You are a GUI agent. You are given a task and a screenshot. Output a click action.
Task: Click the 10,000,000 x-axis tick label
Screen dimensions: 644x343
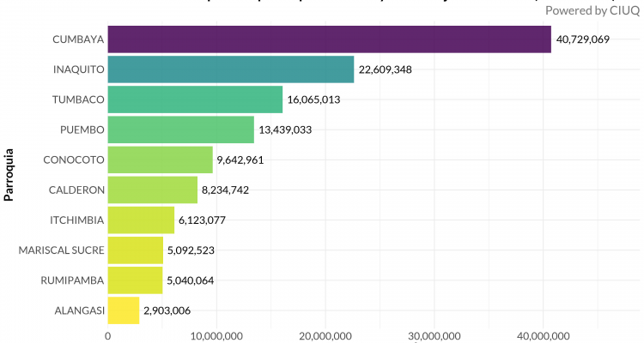[216, 334]
